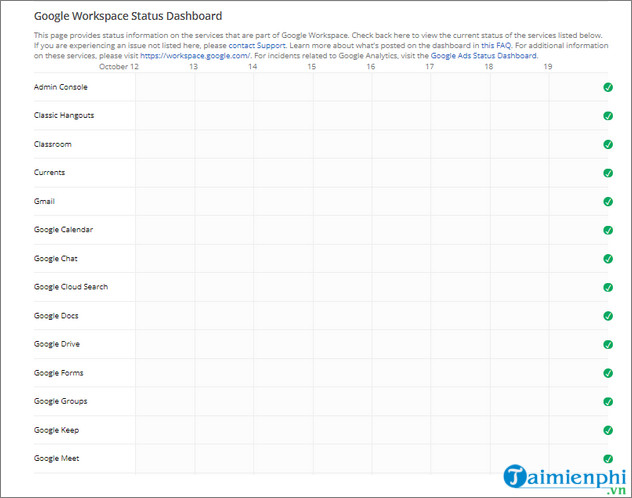Select the Google Drive status checkmark
The height and width of the screenshot is (498, 632).
608,344
